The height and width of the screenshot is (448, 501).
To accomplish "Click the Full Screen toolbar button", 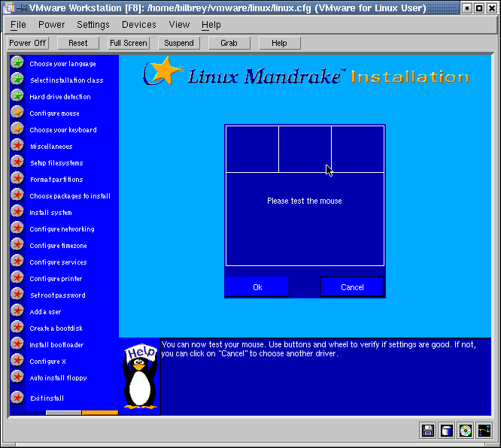I will click(129, 43).
